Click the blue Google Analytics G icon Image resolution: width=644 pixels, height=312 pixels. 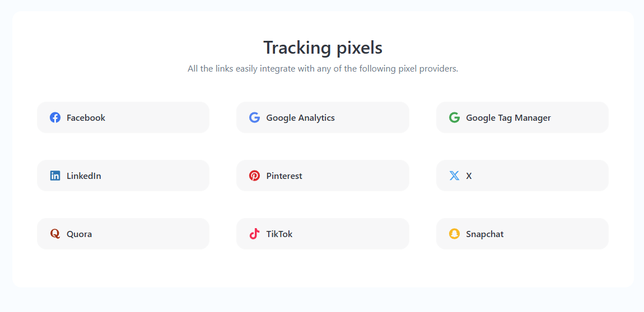pos(254,117)
